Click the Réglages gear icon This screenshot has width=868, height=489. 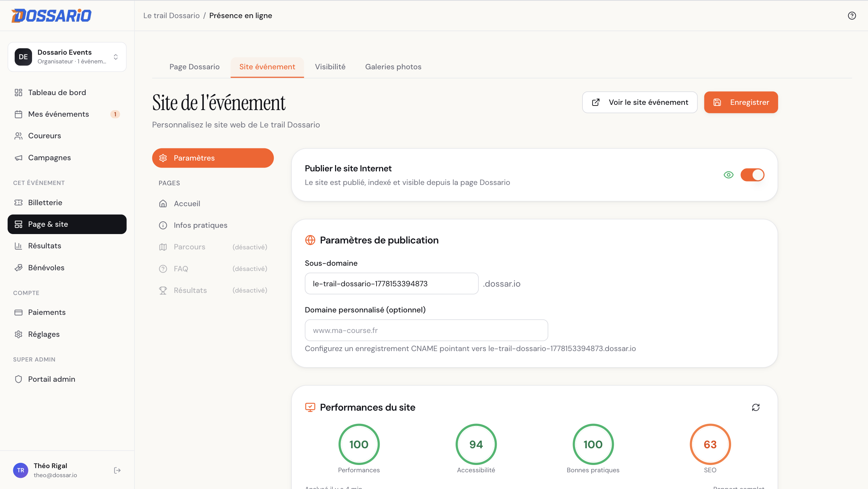click(18, 334)
